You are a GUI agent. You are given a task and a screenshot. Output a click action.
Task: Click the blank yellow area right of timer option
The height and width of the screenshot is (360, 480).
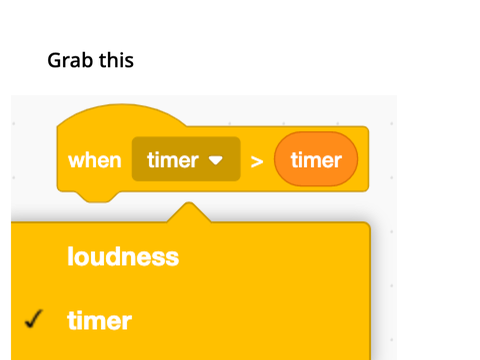[x=250, y=320]
